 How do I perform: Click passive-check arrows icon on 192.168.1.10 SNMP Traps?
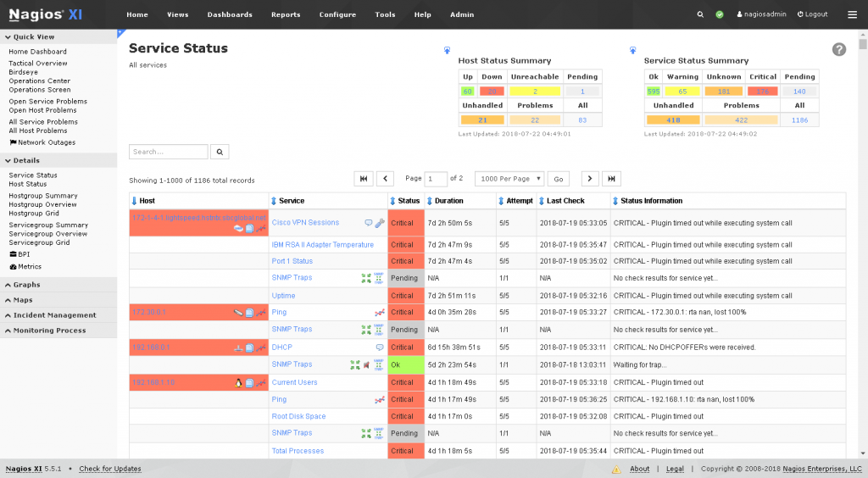tap(366, 433)
